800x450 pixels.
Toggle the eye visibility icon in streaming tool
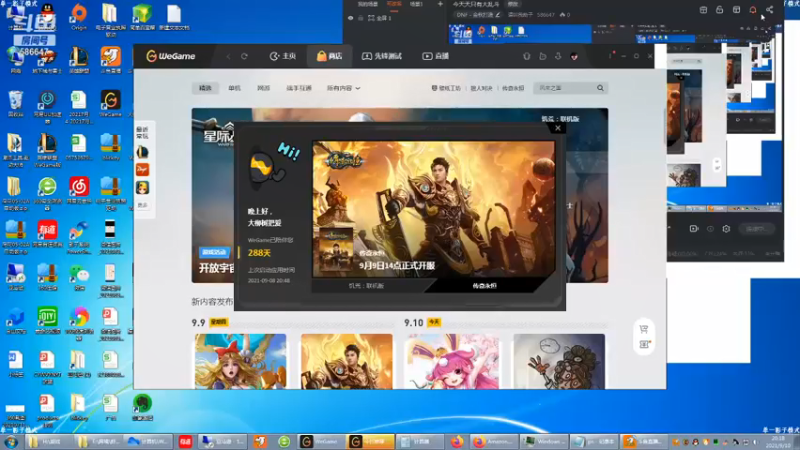pos(351,18)
